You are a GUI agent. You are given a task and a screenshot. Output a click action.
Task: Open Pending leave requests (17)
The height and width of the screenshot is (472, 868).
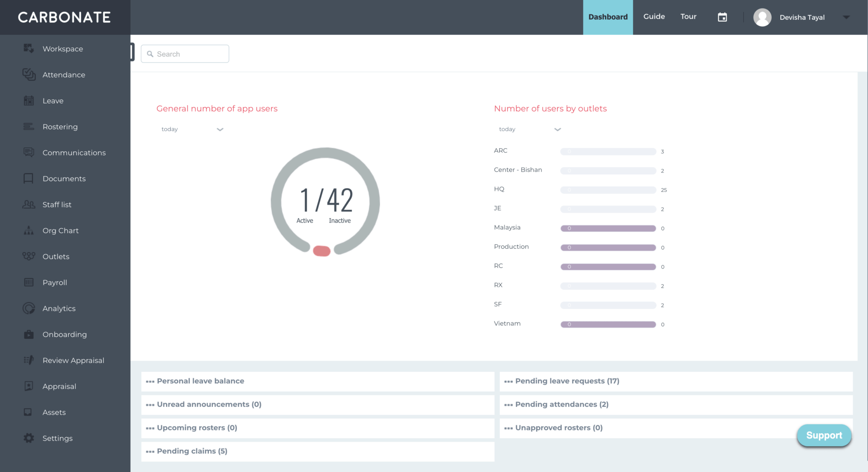click(x=568, y=381)
